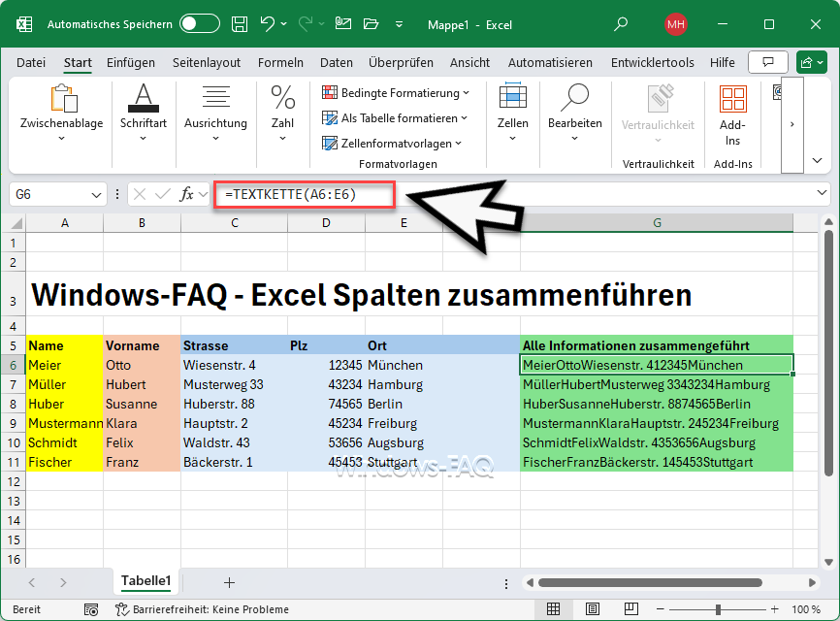The width and height of the screenshot is (840, 621).
Task: Switch to the Ansicht tab
Action: pos(469,63)
